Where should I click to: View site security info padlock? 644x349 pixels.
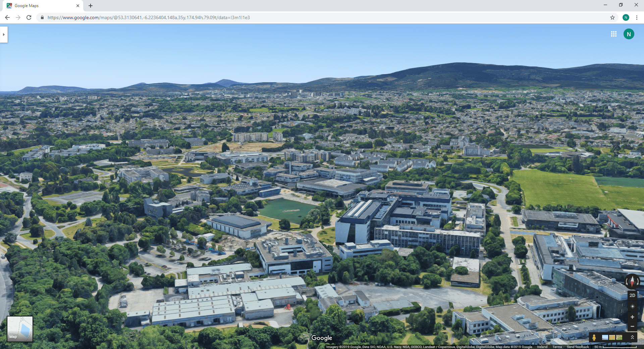click(x=42, y=17)
